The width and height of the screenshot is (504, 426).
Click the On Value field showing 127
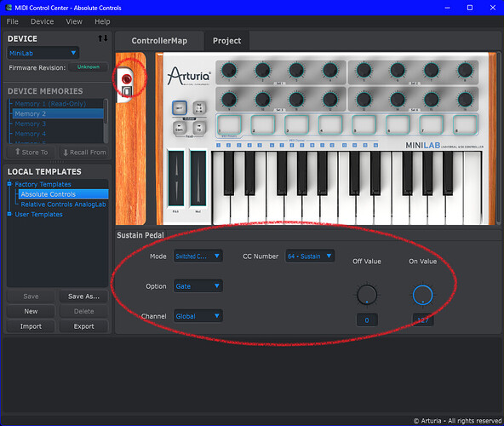tap(422, 319)
